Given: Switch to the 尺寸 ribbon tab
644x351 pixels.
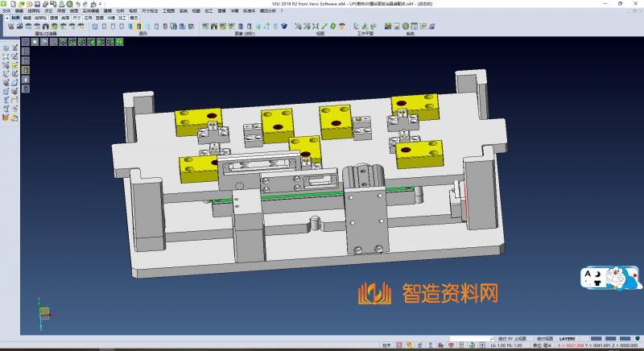Looking at the screenshot, I should pyautogui.click(x=76, y=18).
